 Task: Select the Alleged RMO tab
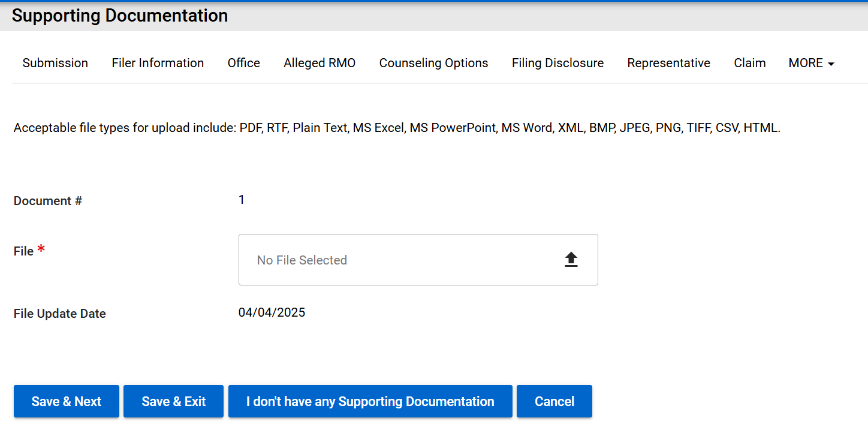click(320, 63)
